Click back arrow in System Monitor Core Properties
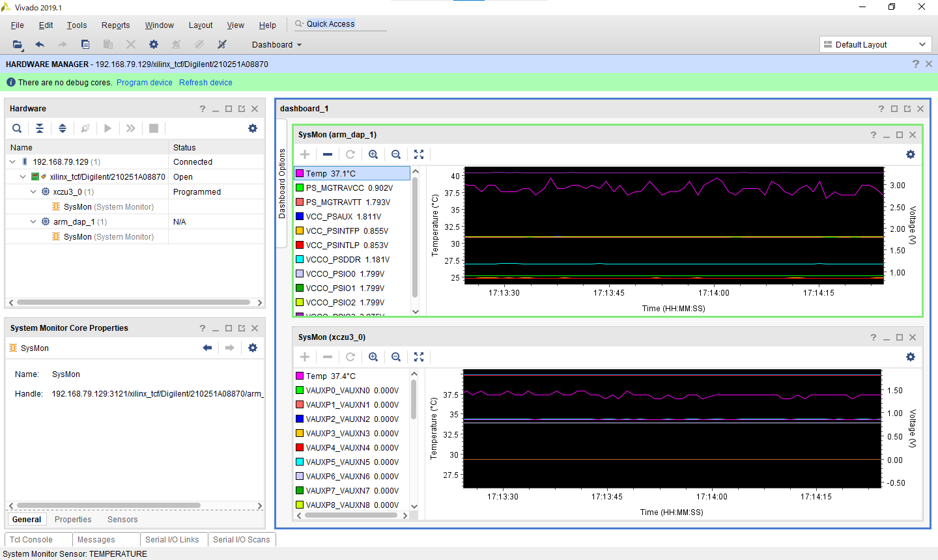This screenshot has height=560, width=938. point(207,348)
